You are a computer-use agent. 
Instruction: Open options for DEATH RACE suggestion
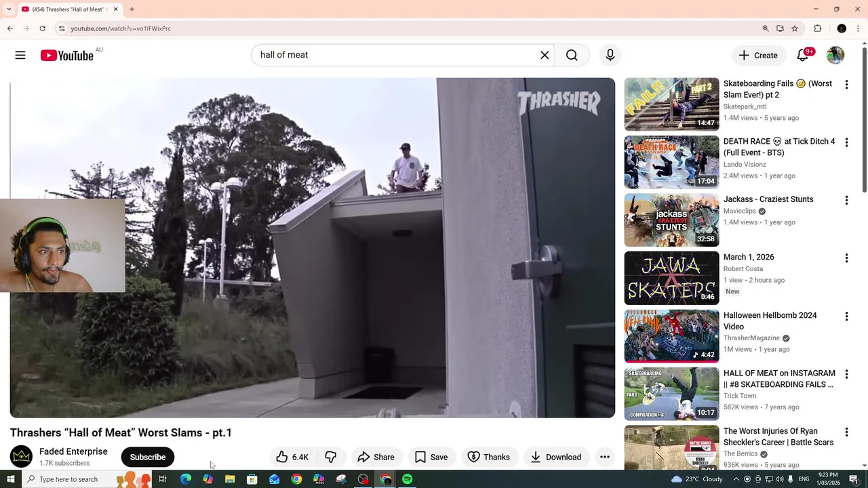(x=846, y=142)
